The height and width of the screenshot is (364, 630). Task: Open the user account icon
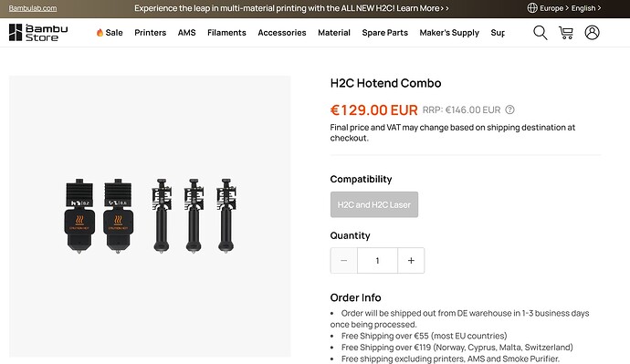pos(592,33)
